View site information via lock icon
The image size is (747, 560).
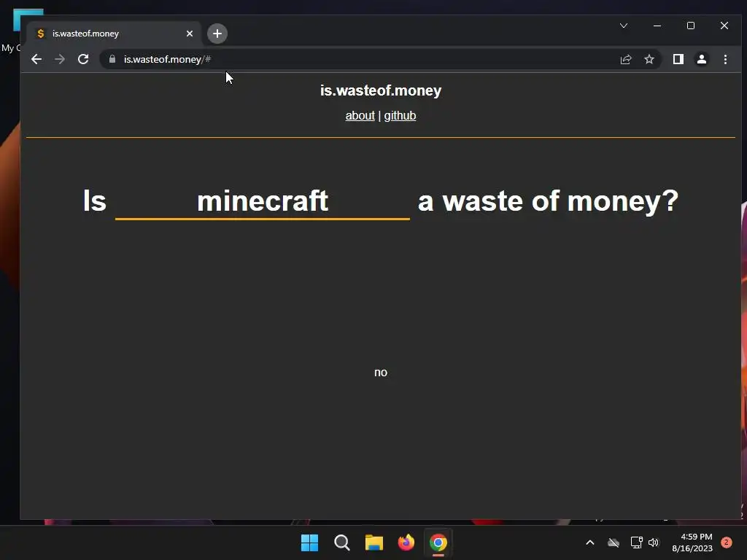pyautogui.click(x=112, y=59)
